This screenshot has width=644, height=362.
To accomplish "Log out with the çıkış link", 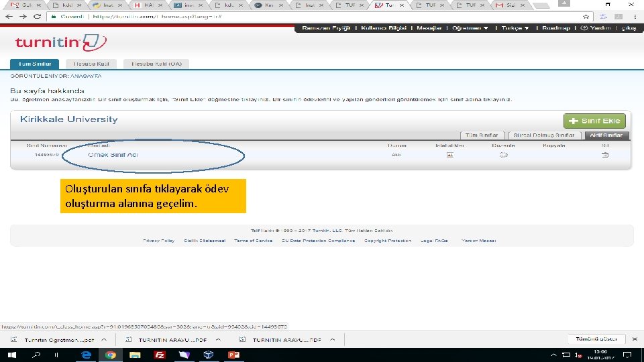I will pos(629,28).
